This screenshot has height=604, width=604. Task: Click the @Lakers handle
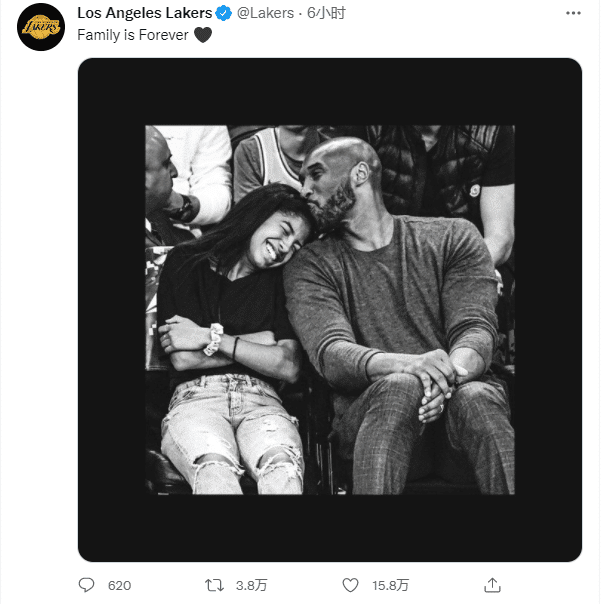point(267,13)
